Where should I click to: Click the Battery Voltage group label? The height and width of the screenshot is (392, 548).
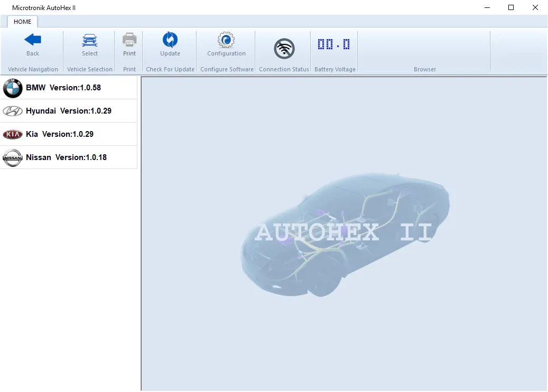pyautogui.click(x=335, y=69)
